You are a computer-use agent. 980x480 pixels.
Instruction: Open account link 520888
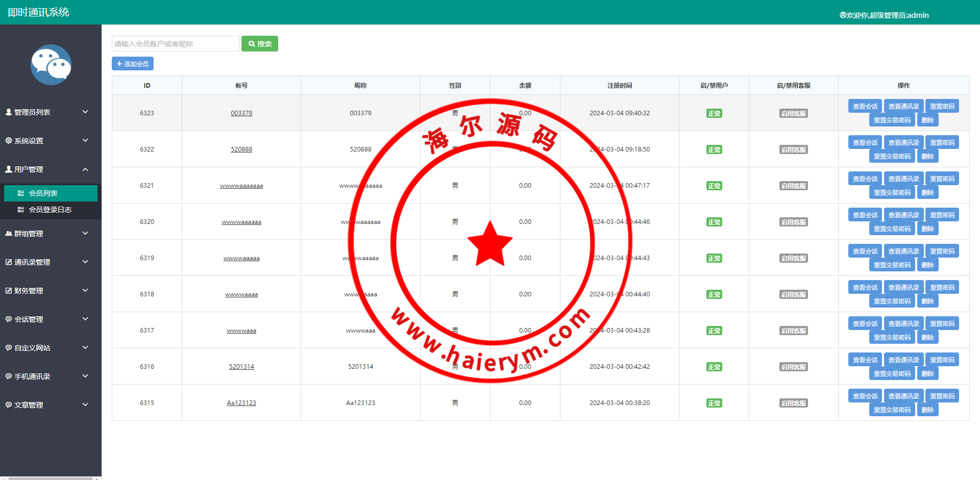[241, 149]
